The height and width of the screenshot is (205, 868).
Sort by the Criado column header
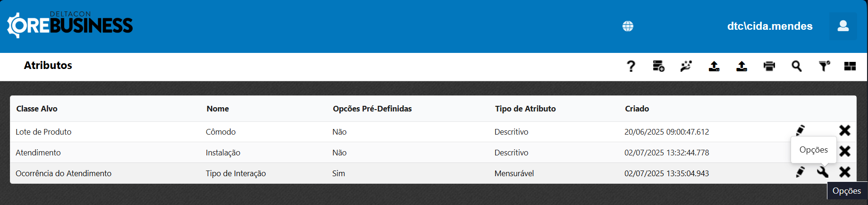(x=637, y=109)
